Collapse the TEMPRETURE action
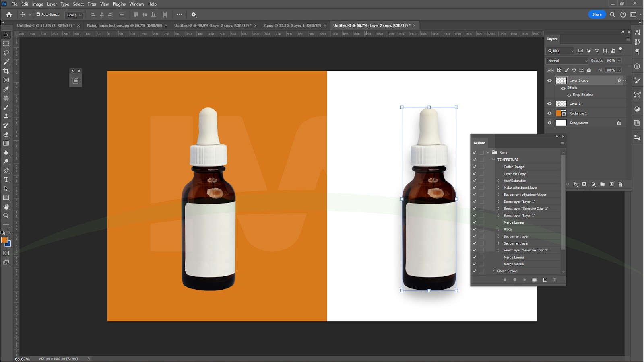The height and width of the screenshot is (362, 644). (x=493, y=160)
